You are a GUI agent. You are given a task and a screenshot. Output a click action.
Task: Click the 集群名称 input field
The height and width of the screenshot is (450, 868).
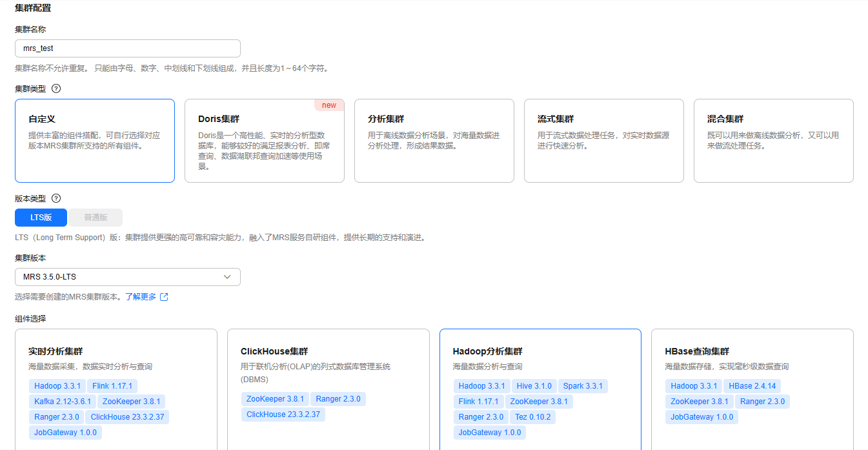pyautogui.click(x=127, y=48)
